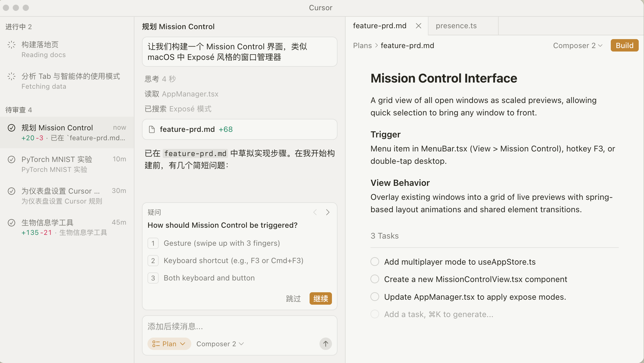
Task: Open the Composer 2 dropdown next to Build
Action: click(578, 46)
